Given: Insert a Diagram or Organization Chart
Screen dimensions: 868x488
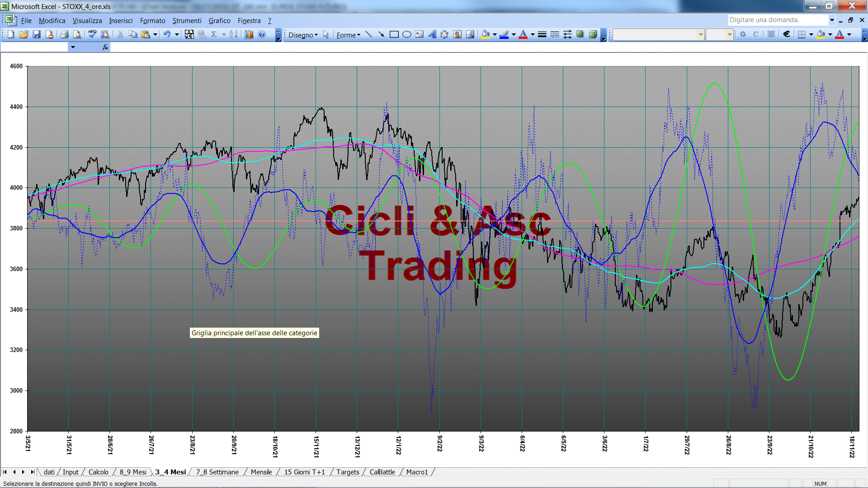Looking at the screenshot, I should click(x=445, y=34).
